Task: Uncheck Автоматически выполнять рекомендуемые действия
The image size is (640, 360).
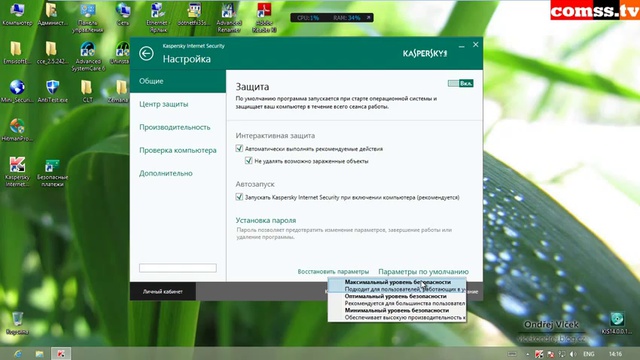Action: (x=239, y=149)
